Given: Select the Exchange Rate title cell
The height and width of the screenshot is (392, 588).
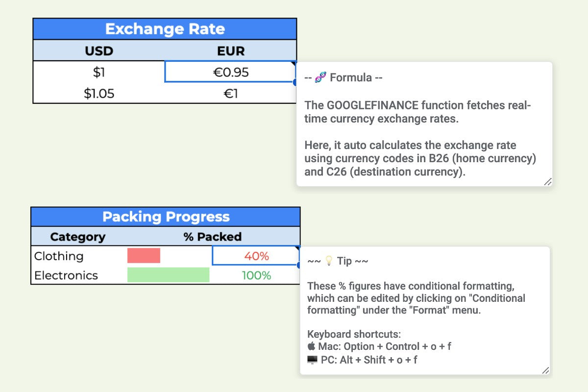Looking at the screenshot, I should click(165, 29).
